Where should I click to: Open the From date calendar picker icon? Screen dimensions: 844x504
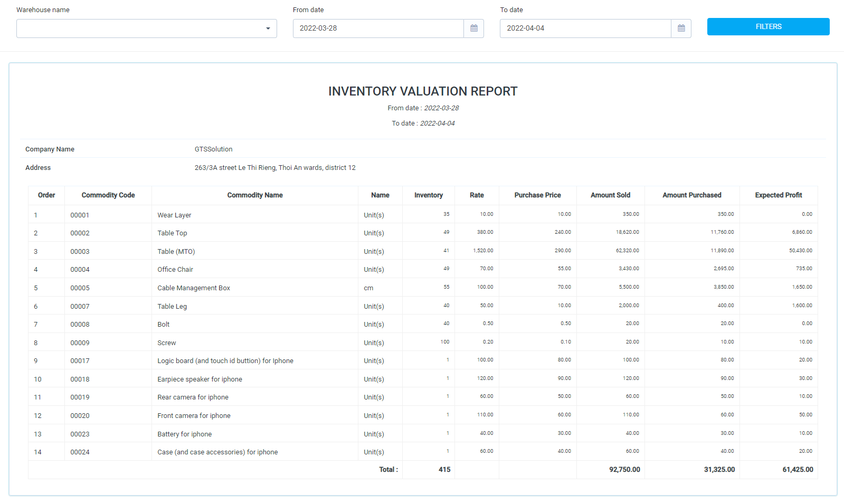[473, 28]
